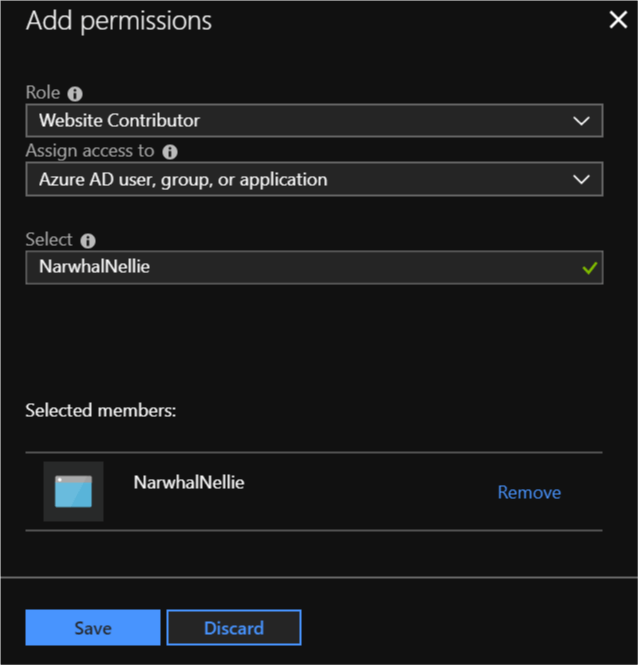Open the Website Contributor role dropdown
The image size is (638, 665).
coord(314,120)
